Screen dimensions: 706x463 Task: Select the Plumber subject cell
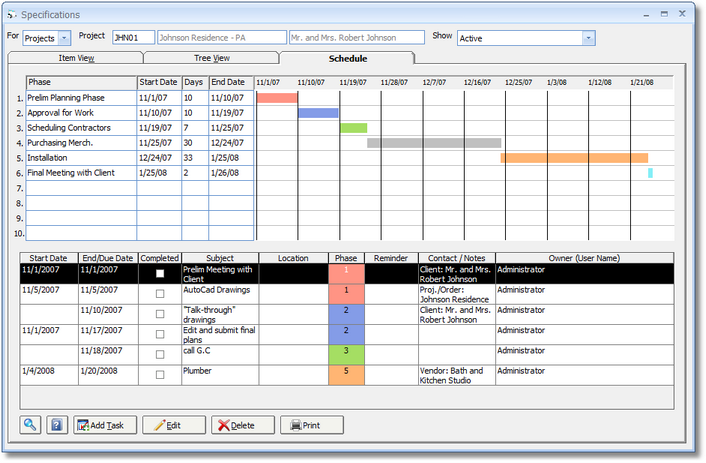220,375
